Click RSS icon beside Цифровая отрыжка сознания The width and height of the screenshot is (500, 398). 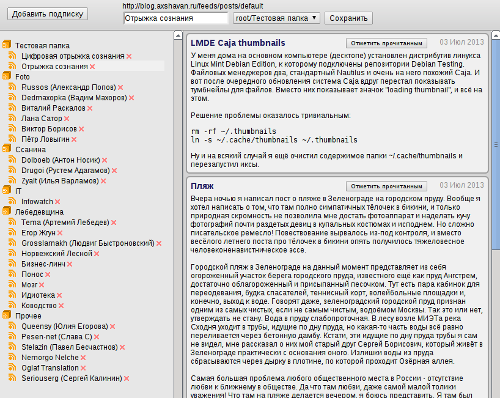point(13,56)
